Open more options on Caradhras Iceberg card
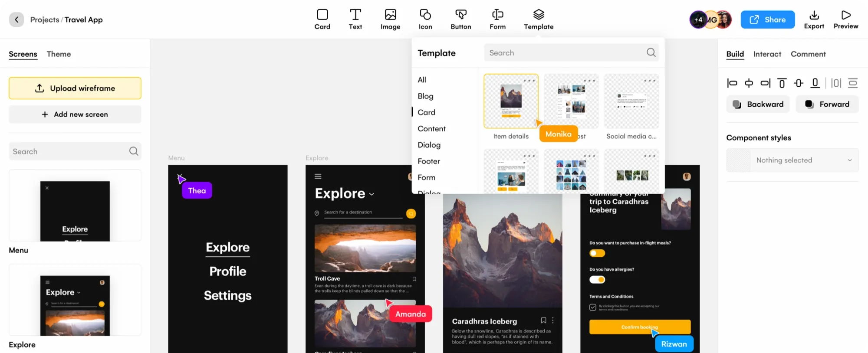The image size is (868, 353). pos(553,320)
